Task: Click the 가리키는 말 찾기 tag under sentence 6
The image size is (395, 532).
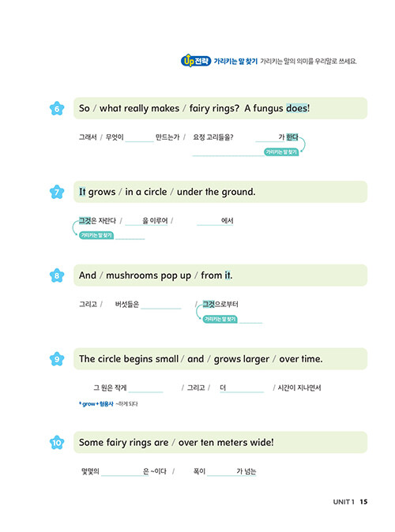Action: pos(281,152)
